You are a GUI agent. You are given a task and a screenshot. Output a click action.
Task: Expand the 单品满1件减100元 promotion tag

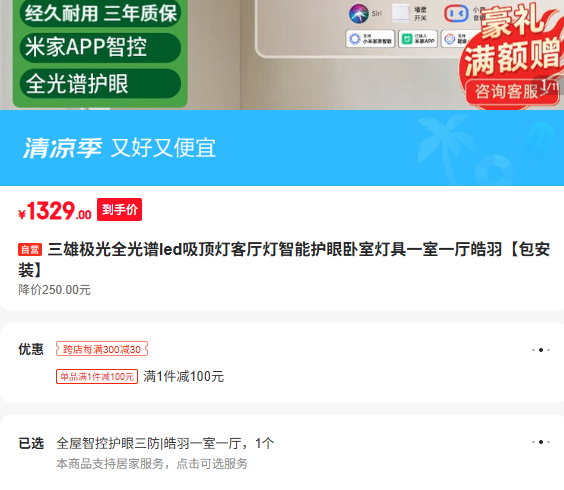(97, 377)
